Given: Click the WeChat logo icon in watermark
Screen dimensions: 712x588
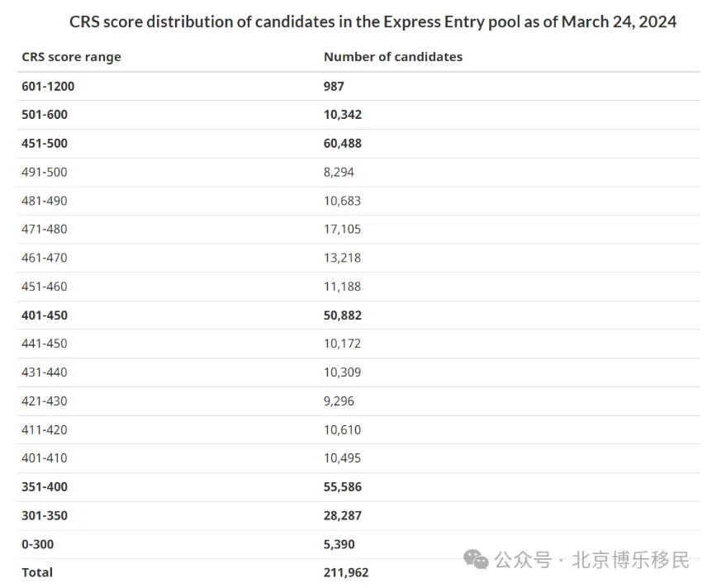Looking at the screenshot, I should click(476, 559).
